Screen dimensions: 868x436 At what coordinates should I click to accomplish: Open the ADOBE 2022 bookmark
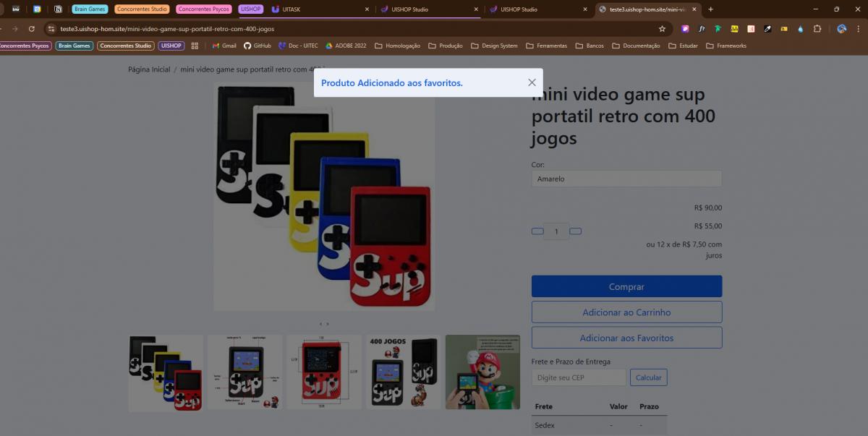coord(346,46)
